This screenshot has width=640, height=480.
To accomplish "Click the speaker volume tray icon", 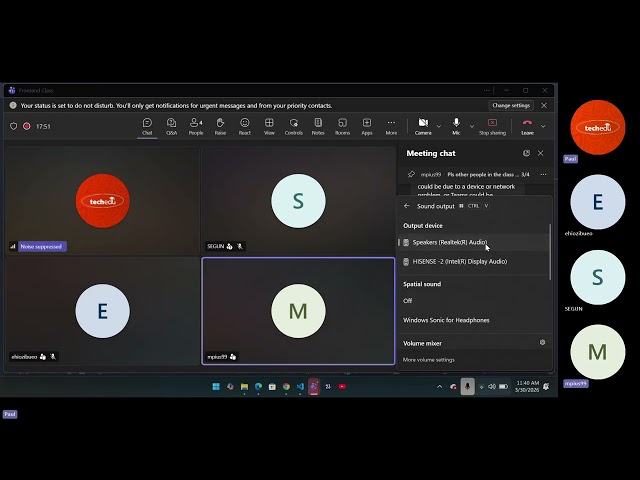I will click(x=492, y=387).
